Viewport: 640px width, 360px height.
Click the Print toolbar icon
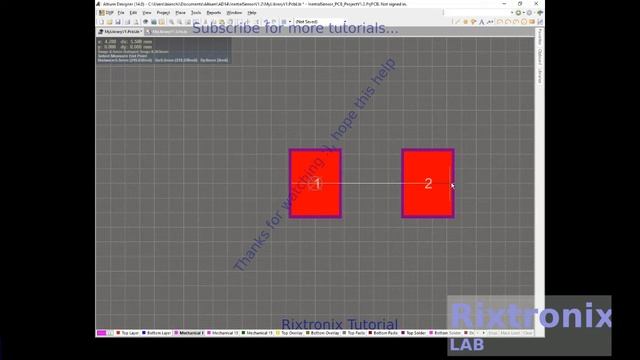[128, 22]
